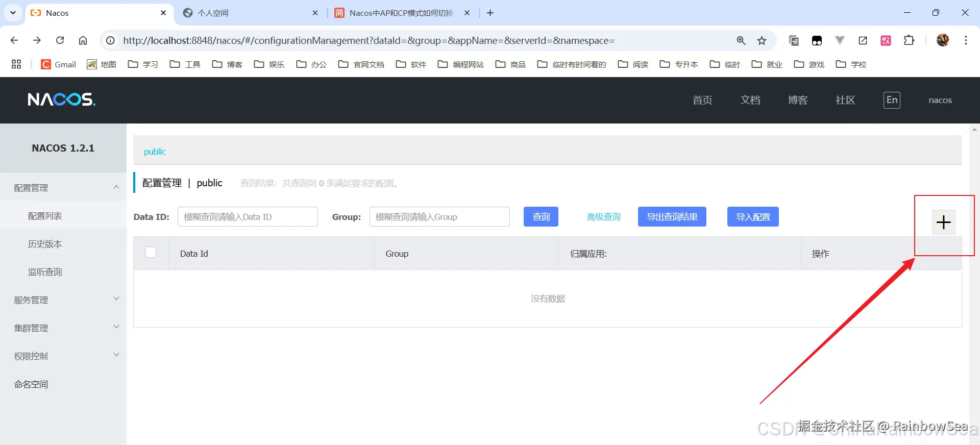980x445 pixels.
Task: Open the 娱乐 bookmark folder
Action: pos(269,64)
